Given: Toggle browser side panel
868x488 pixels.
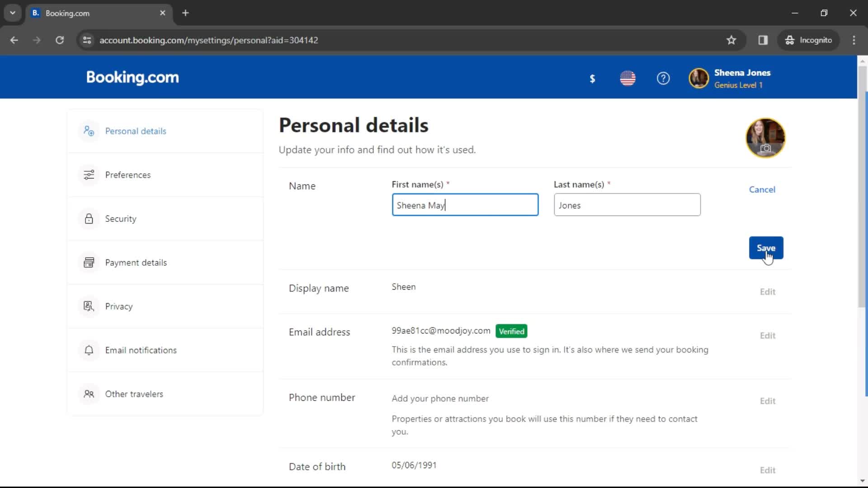Looking at the screenshot, I should (x=763, y=40).
